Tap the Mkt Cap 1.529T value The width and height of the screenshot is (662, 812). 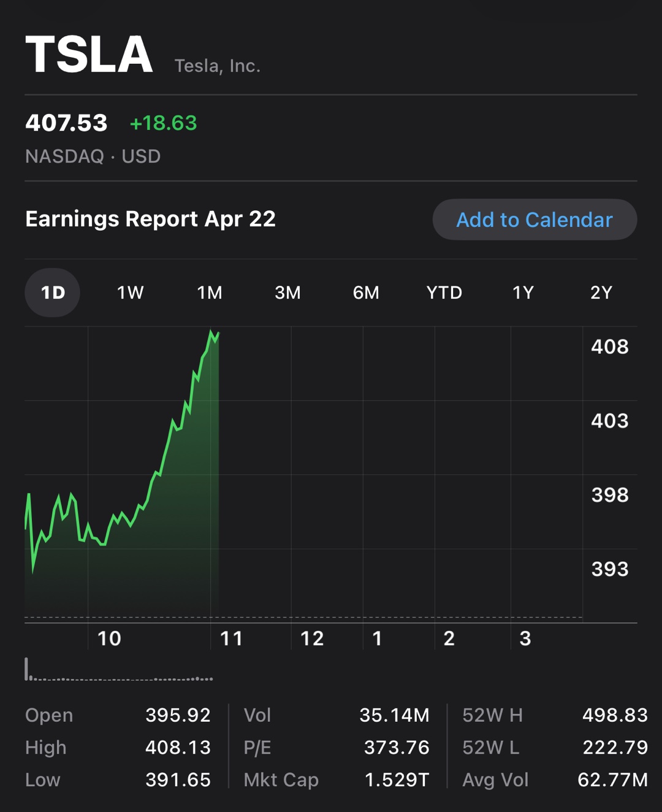point(397,779)
